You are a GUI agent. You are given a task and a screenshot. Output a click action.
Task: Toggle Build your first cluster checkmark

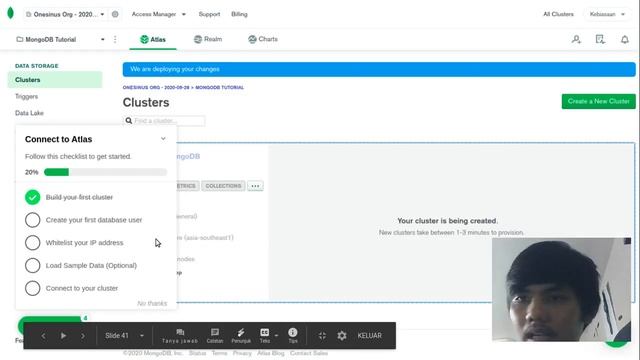point(33,197)
